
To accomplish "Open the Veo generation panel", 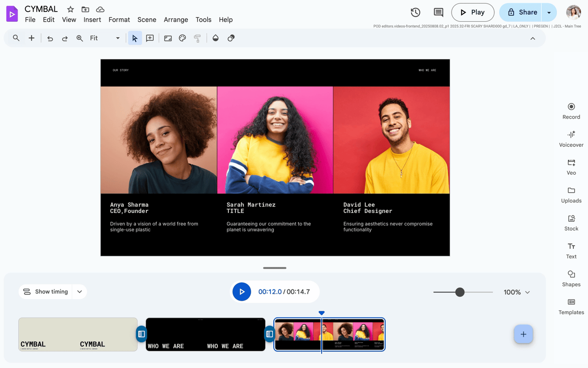I will [571, 167].
